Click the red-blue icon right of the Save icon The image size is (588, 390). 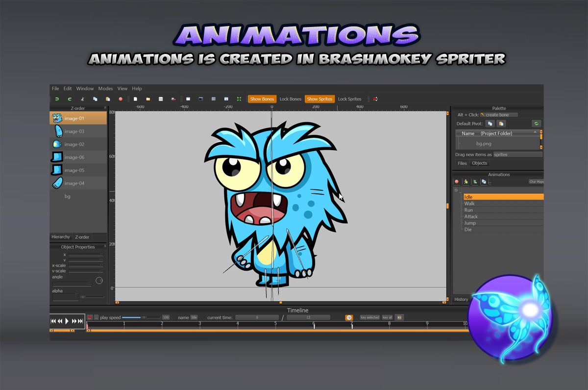173,99
